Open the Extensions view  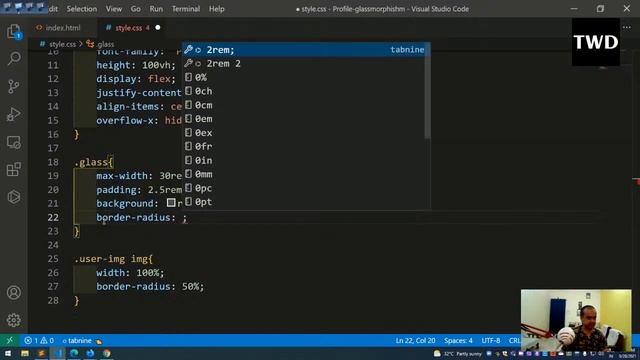(x=13, y=169)
